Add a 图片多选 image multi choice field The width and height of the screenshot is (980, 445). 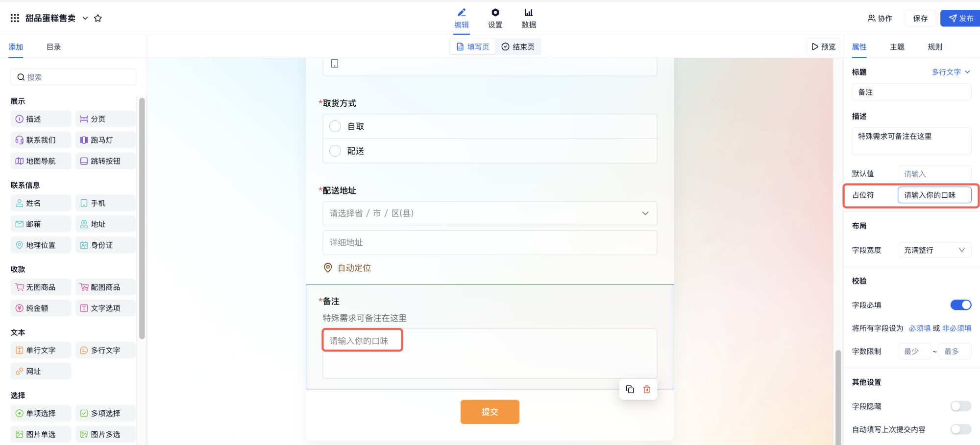[105, 435]
